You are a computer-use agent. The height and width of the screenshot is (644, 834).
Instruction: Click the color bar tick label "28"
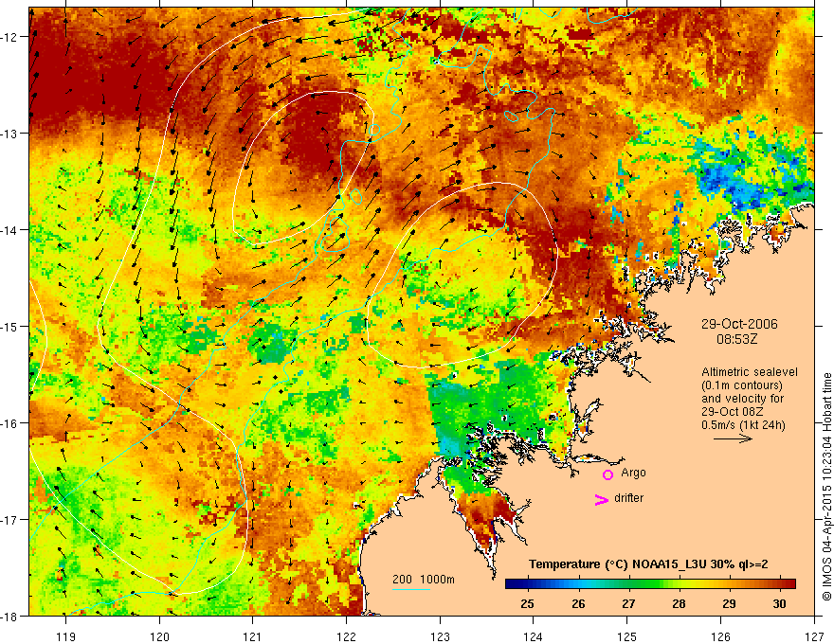679,604
